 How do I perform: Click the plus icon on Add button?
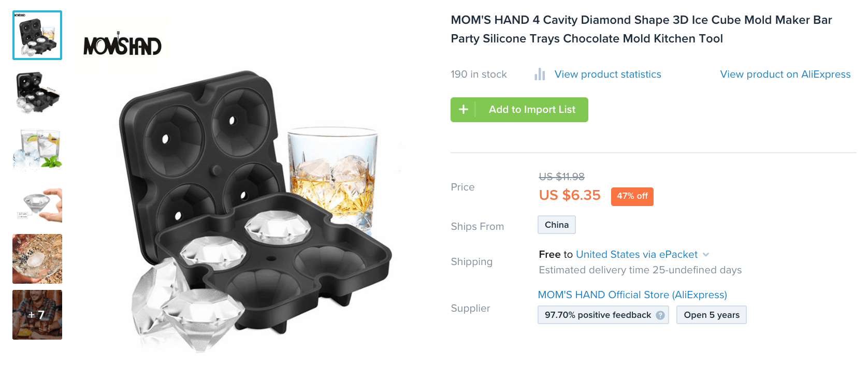pyautogui.click(x=464, y=109)
